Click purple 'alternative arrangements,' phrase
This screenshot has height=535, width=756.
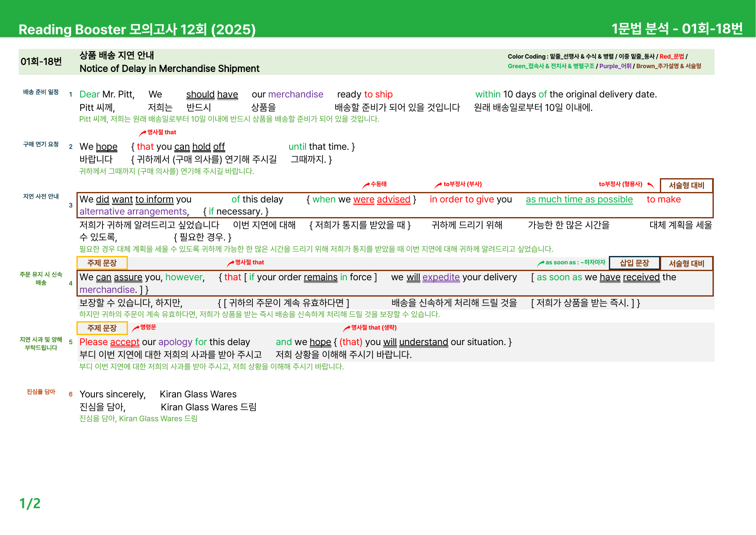coord(134,212)
